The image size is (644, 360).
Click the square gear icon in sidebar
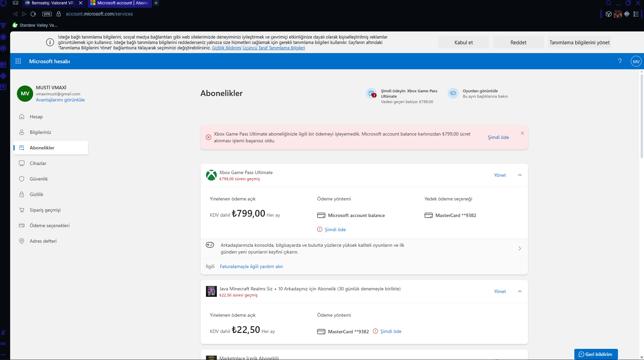click(x=3, y=87)
